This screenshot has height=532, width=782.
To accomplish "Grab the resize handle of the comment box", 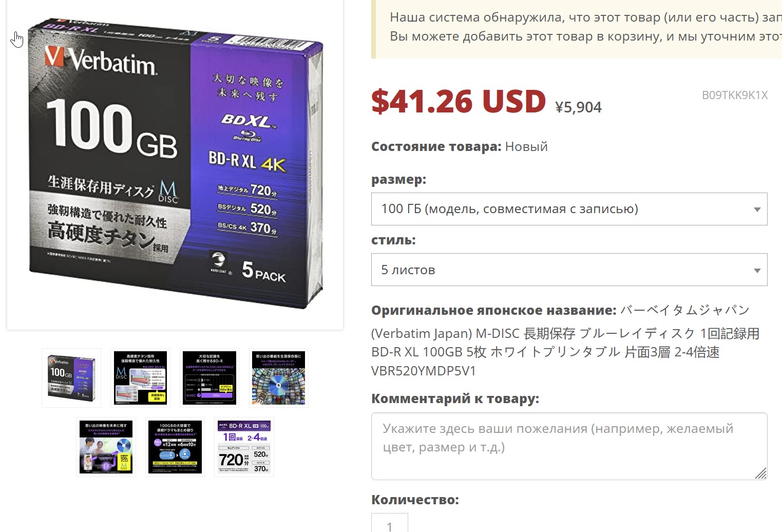I will pos(760,473).
